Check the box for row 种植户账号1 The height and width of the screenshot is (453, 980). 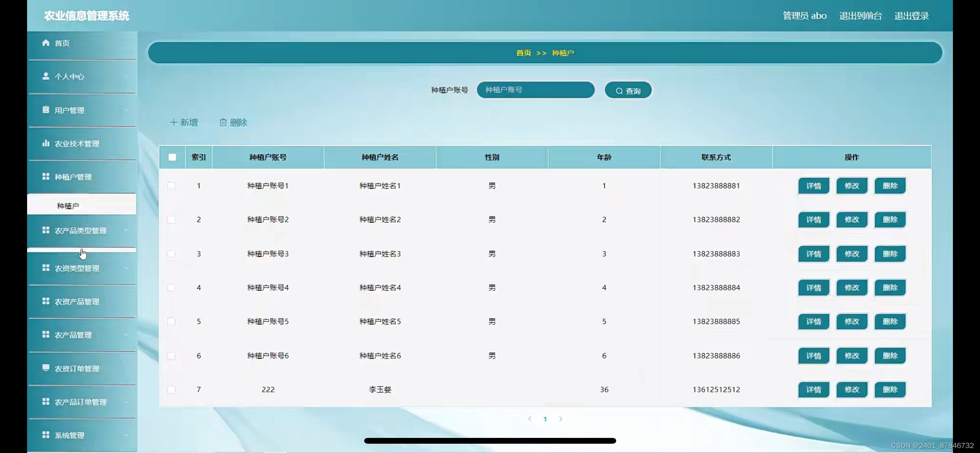pyautogui.click(x=171, y=185)
